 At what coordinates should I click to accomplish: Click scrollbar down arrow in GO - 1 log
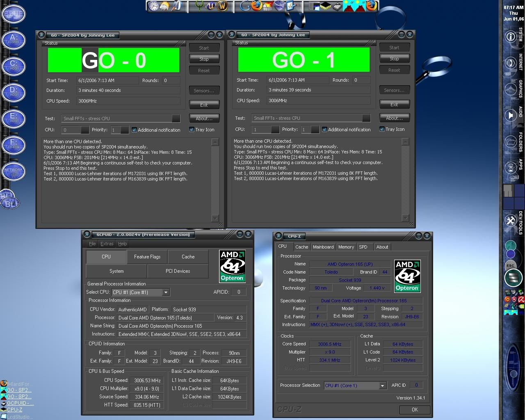pos(406,218)
